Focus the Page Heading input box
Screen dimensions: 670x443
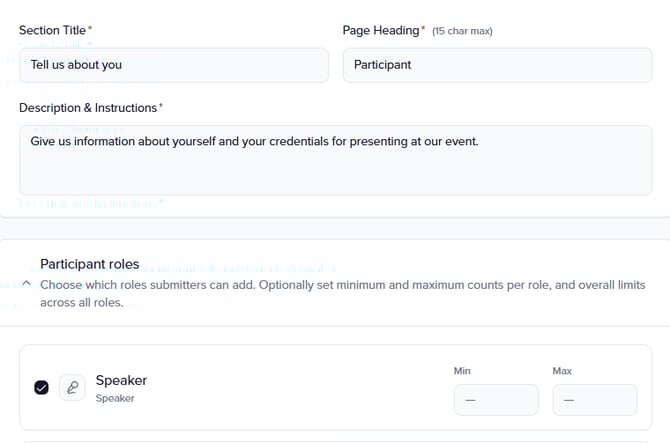tap(497, 65)
